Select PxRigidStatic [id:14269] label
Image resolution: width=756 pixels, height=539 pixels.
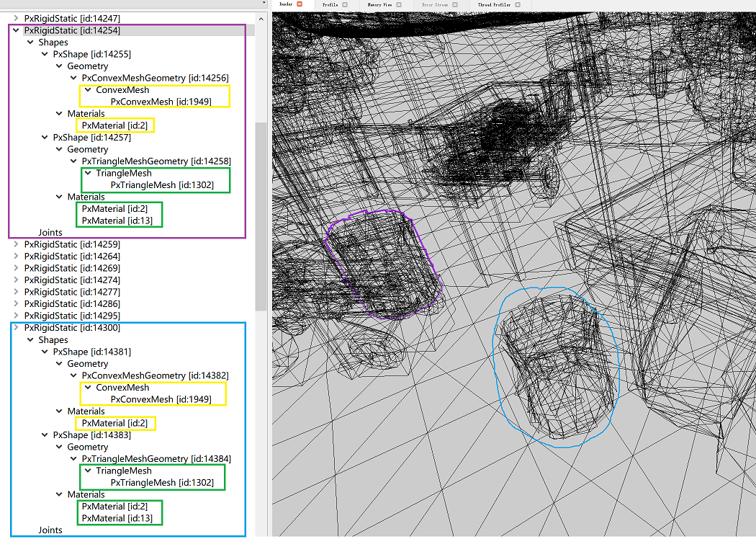pyautogui.click(x=72, y=268)
